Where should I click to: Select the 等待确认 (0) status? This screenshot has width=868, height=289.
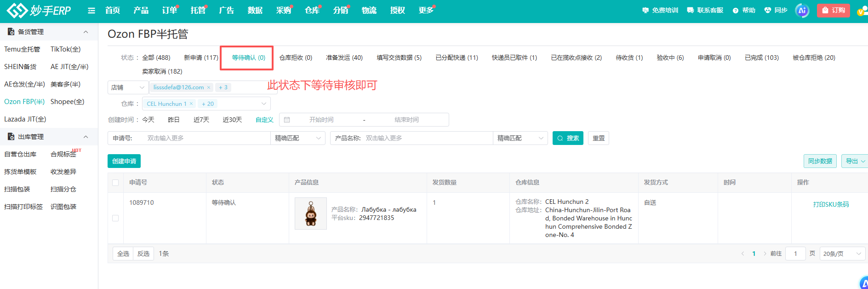249,58
